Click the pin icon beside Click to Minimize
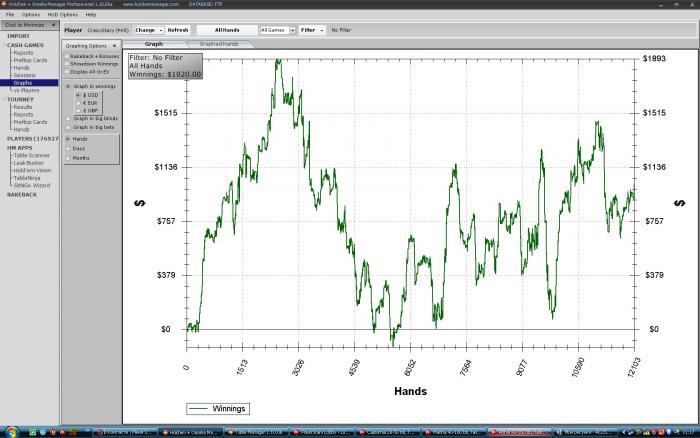Image resolution: width=700 pixels, height=438 pixels. [53, 25]
